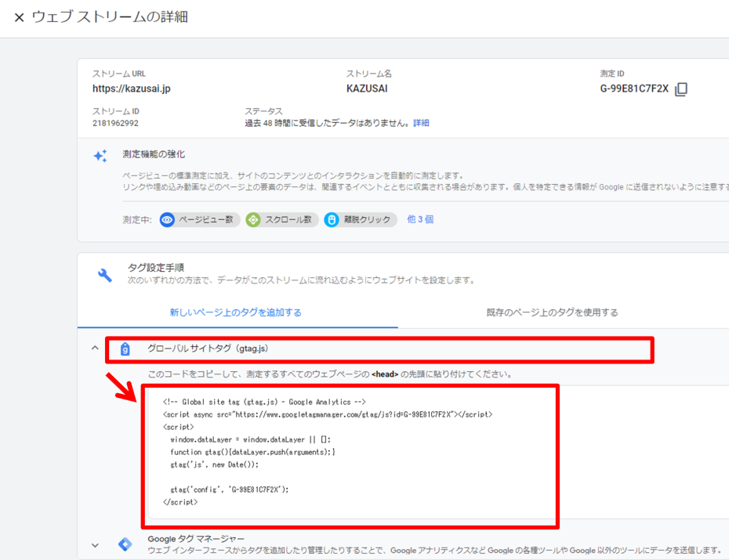729x560 pixels.
Task: Select the ページビュー数 measurement icon
Action: tap(167, 220)
